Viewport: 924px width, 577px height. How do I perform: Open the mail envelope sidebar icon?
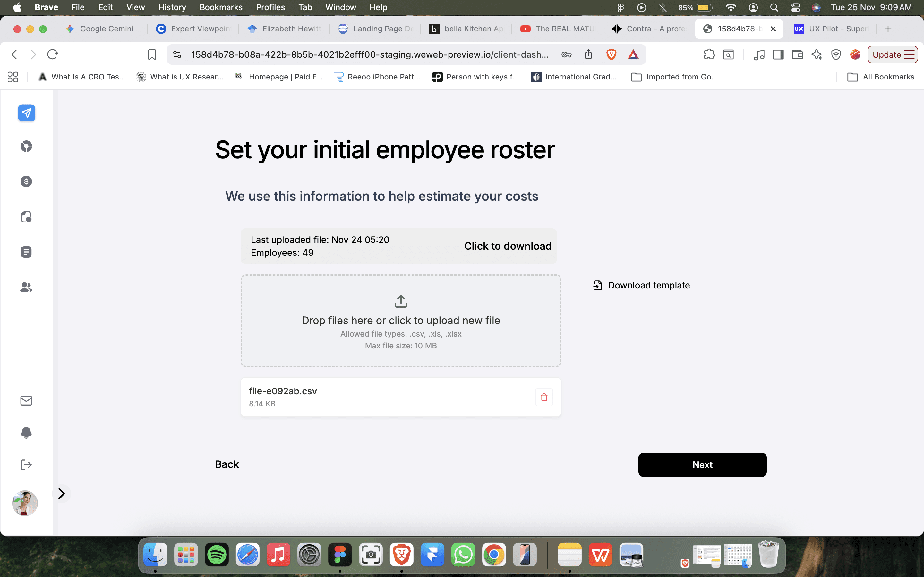(26, 400)
